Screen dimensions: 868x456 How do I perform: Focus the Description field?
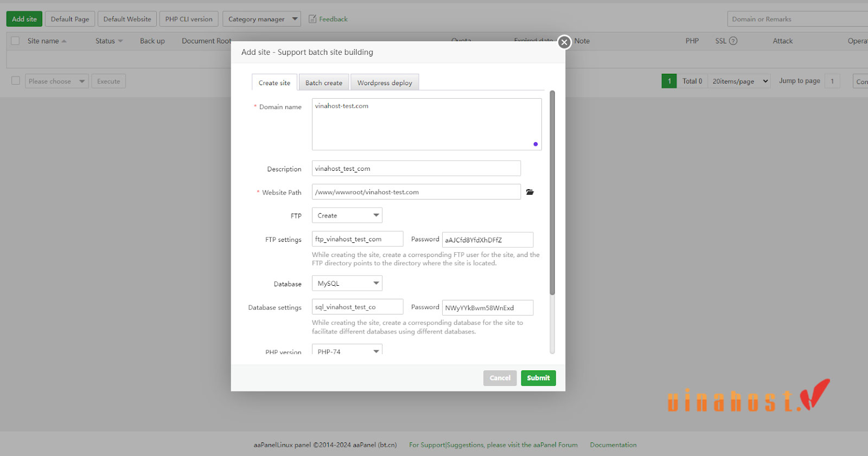pyautogui.click(x=416, y=168)
